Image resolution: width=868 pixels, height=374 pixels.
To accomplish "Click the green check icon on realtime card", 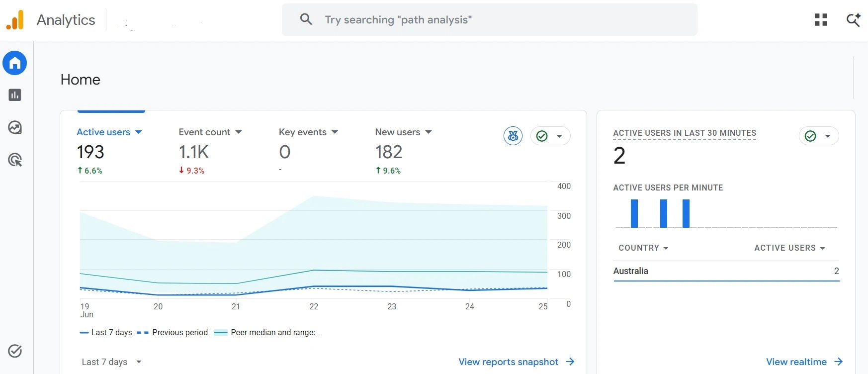I will point(810,136).
